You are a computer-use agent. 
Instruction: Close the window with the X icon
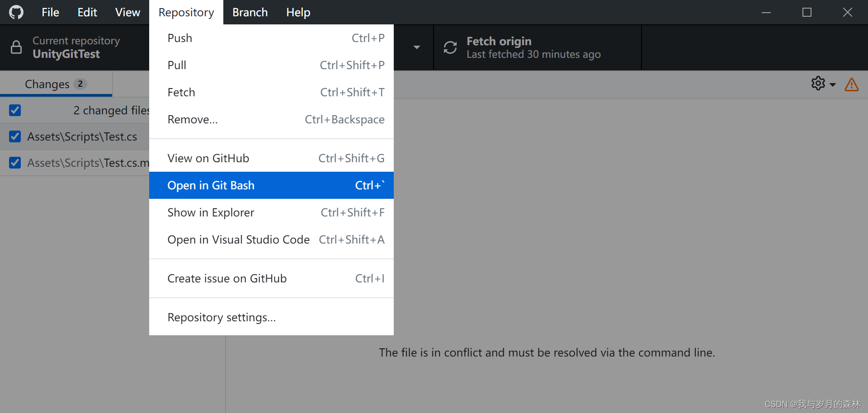(848, 12)
